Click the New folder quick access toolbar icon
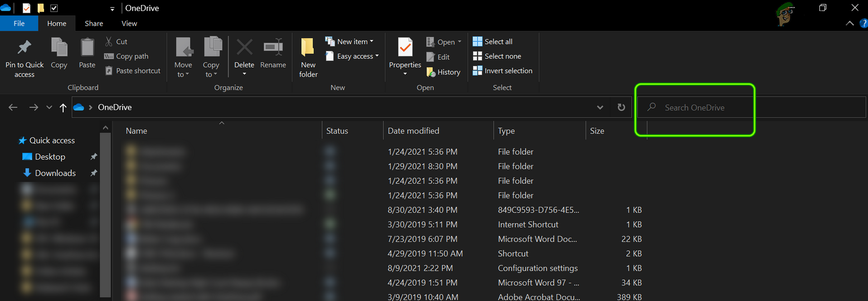The height and width of the screenshot is (301, 868). coord(41,8)
